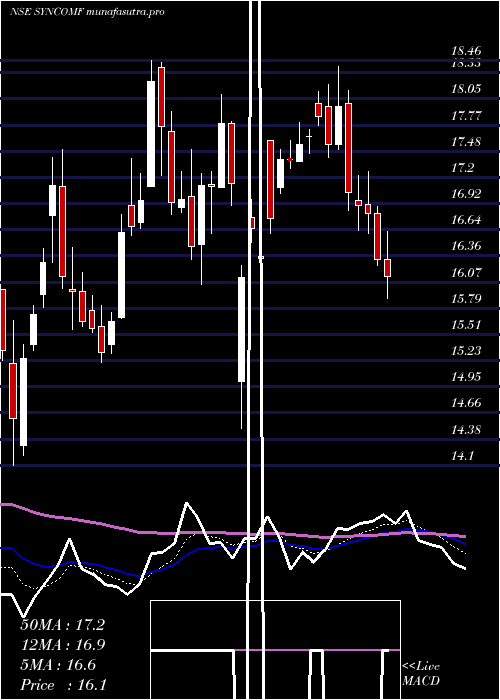Click the long white candle spanning 14.95 to 16.07
500x700 pixels.
click(242, 329)
